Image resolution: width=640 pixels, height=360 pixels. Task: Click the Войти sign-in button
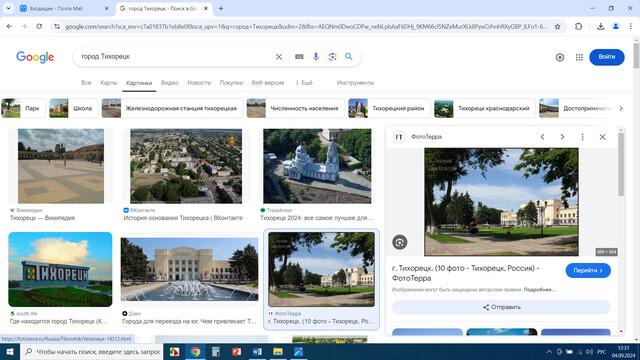(x=607, y=57)
